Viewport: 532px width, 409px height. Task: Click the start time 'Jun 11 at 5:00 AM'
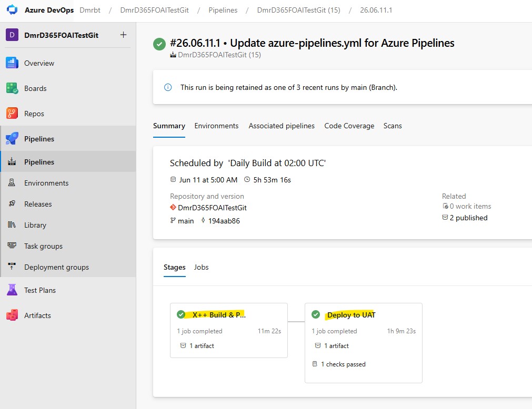tap(208, 180)
